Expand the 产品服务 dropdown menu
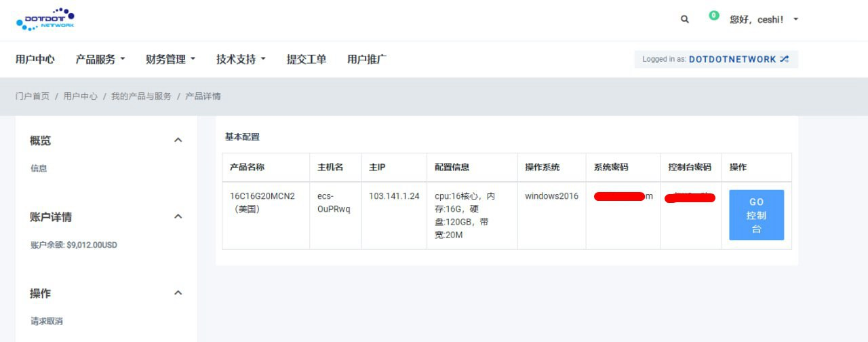 coord(100,60)
